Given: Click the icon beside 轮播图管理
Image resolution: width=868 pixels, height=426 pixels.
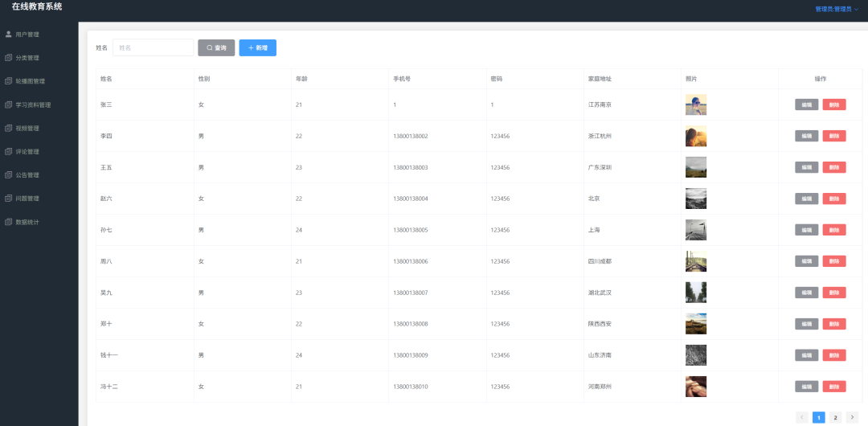Looking at the screenshot, I should point(8,81).
